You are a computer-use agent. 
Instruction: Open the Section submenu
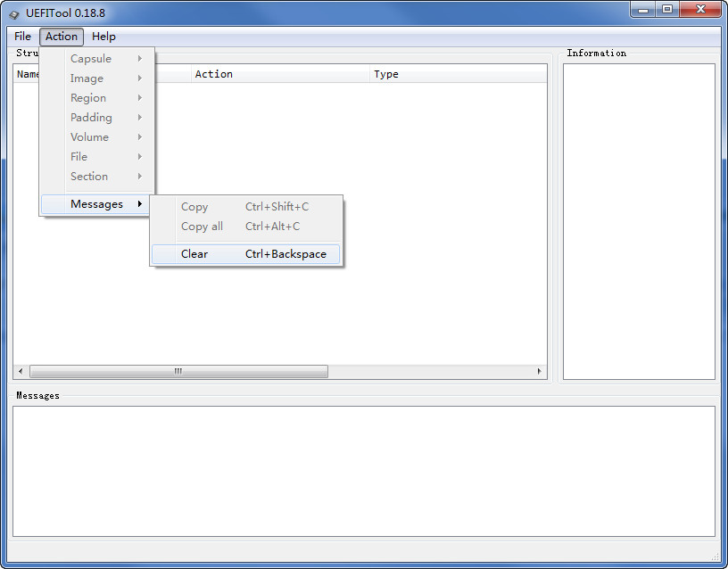97,177
